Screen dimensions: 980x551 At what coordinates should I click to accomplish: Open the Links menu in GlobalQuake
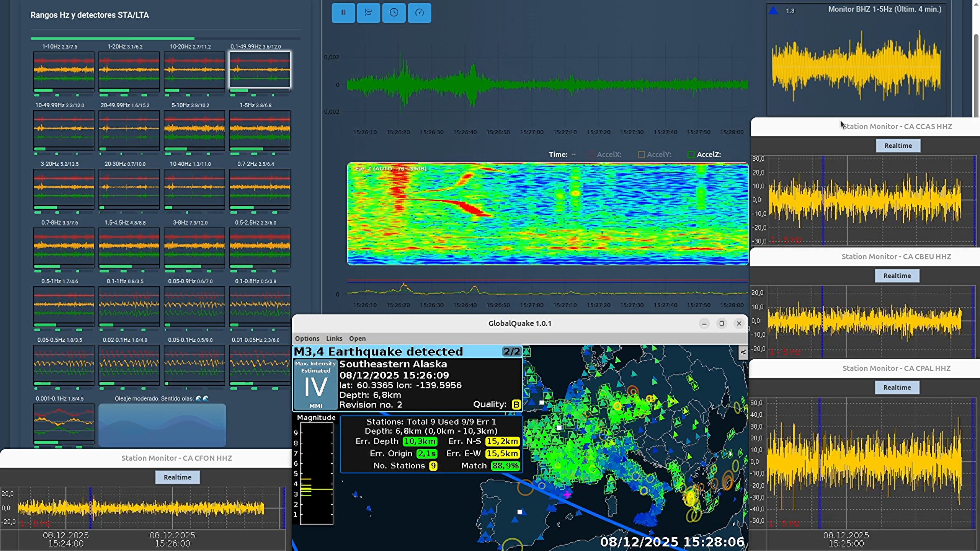tap(334, 339)
